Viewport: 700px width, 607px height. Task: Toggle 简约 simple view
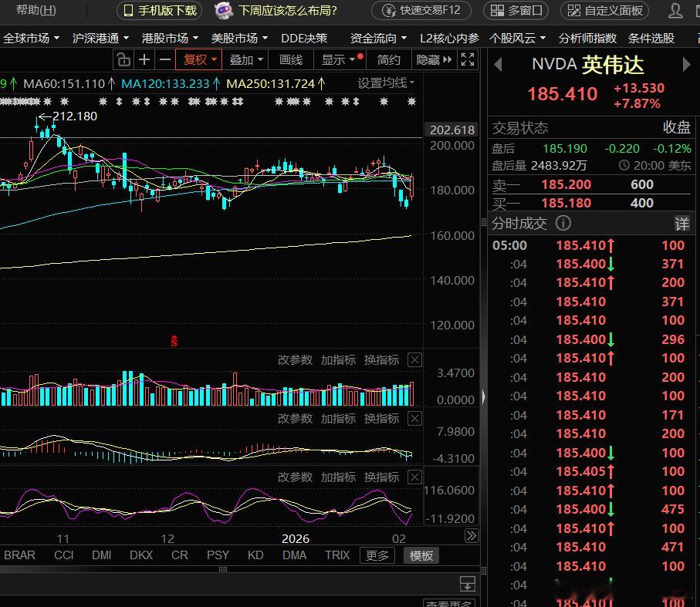pyautogui.click(x=388, y=59)
